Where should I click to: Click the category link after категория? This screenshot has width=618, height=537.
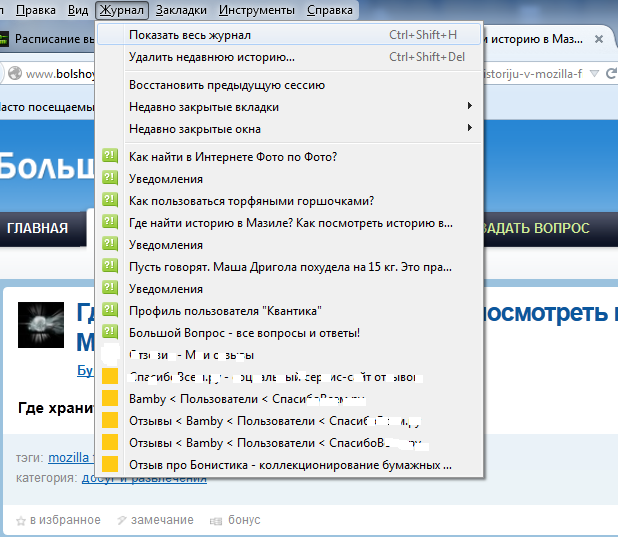pyautogui.click(x=144, y=478)
